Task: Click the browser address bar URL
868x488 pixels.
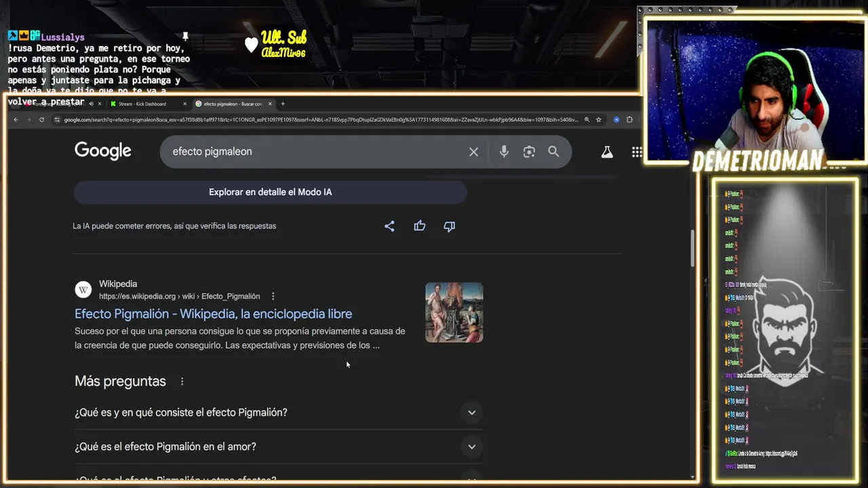Action: click(321, 120)
